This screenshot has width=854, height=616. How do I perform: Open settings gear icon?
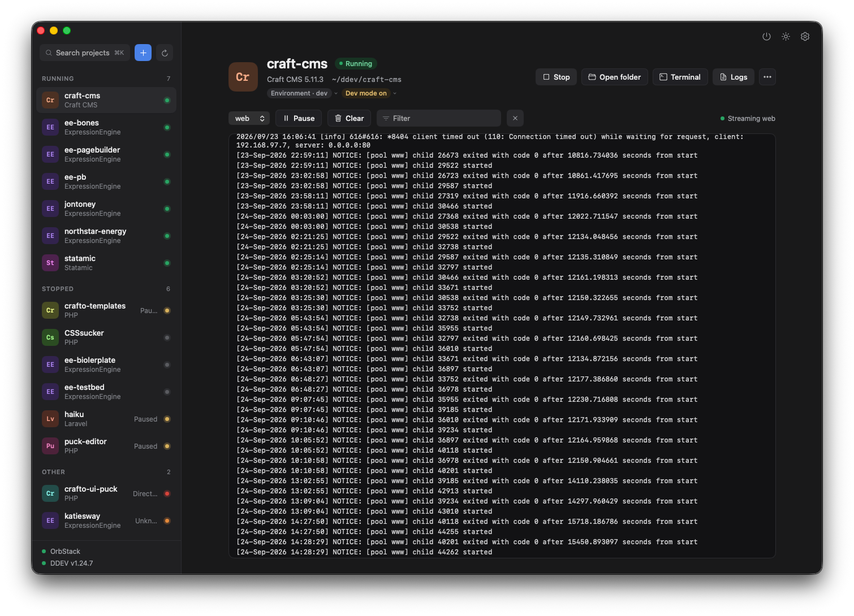coord(805,36)
